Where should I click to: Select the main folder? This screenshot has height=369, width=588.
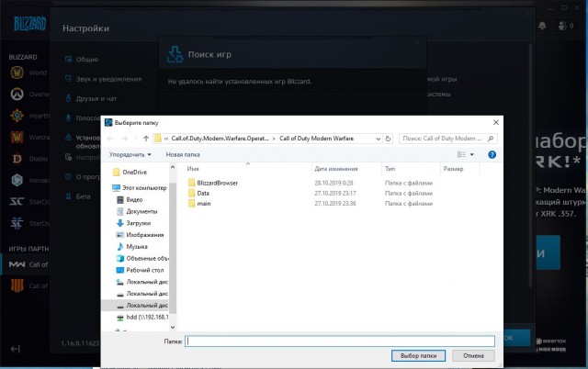[199, 204]
